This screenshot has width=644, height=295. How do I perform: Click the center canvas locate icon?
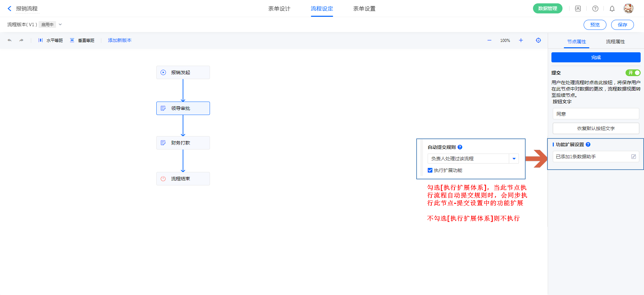point(538,40)
